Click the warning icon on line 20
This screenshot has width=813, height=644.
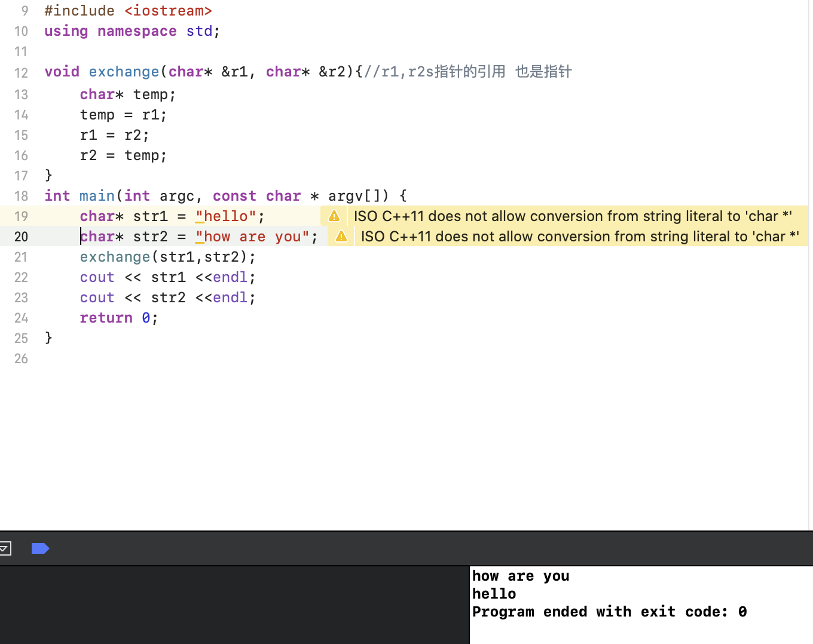point(341,237)
